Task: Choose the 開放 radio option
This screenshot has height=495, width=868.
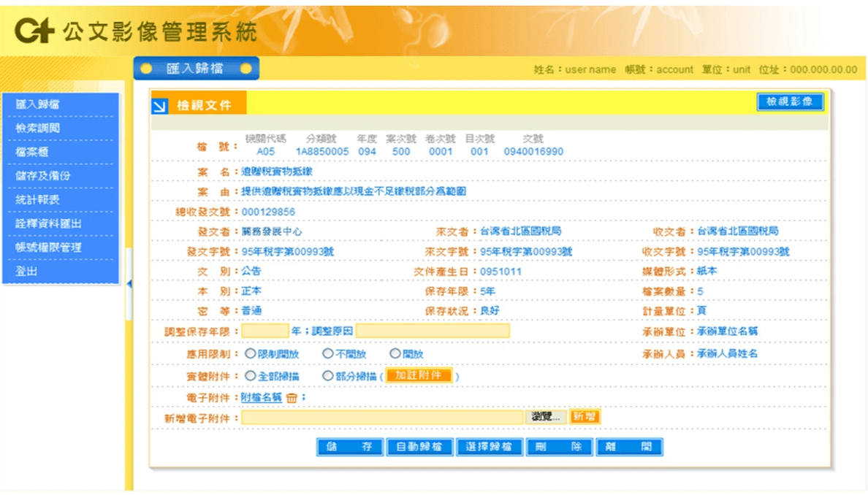Action: click(x=395, y=353)
